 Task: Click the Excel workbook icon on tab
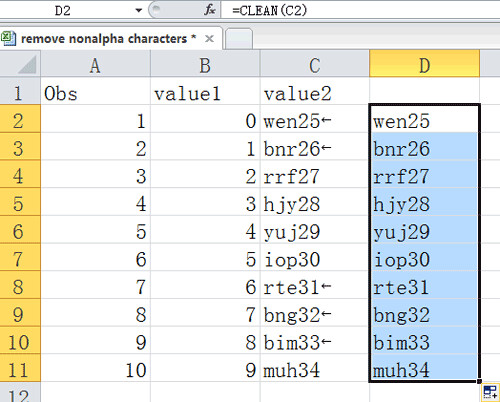coord(8,39)
